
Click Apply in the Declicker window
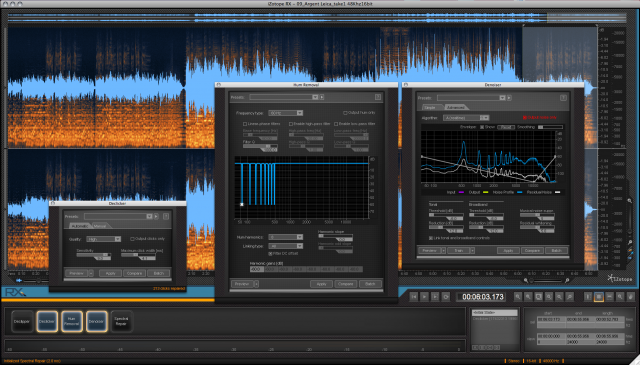pyautogui.click(x=110, y=273)
